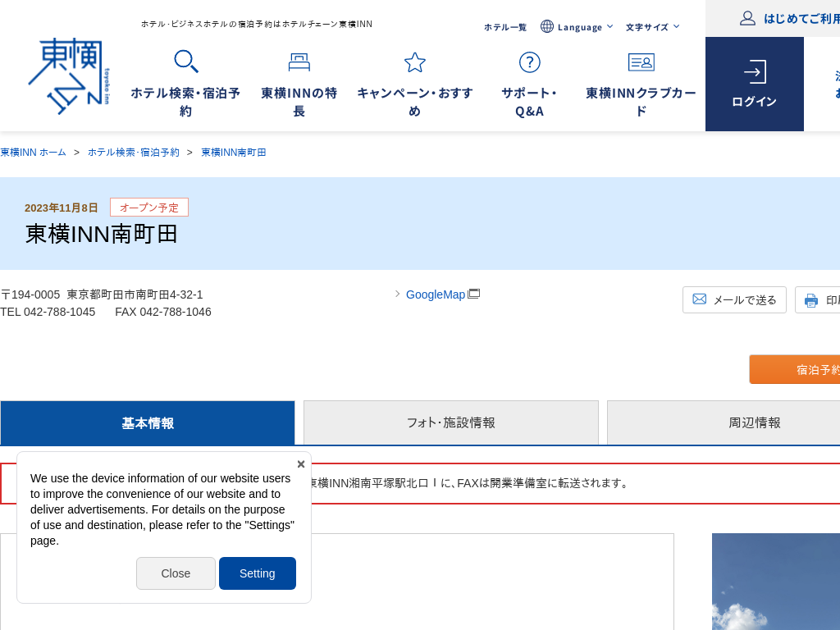This screenshot has width=840, height=630.
Task: Select the 基本情報 tab
Action: [x=148, y=422]
